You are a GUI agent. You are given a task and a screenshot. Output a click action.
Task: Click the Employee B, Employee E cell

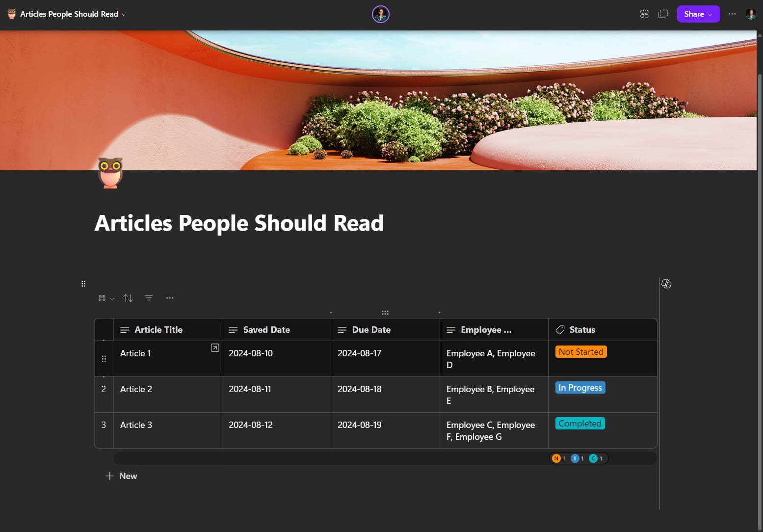(x=494, y=395)
